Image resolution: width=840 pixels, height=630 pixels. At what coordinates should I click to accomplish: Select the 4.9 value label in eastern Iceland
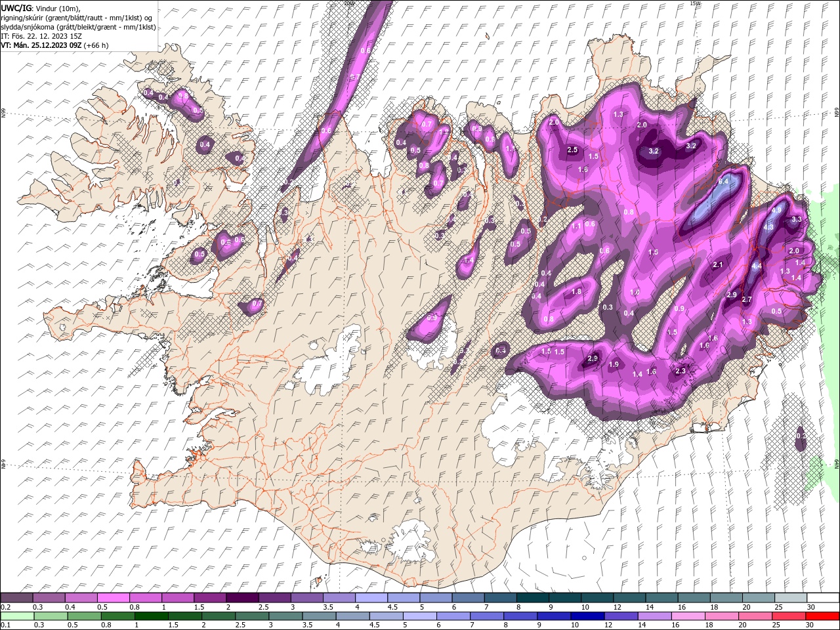click(776, 211)
